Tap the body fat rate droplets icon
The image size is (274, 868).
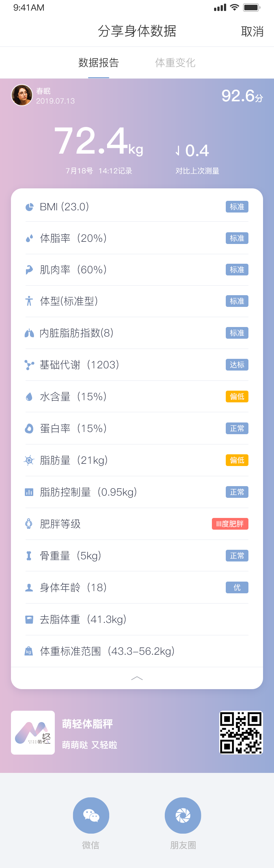(x=29, y=238)
